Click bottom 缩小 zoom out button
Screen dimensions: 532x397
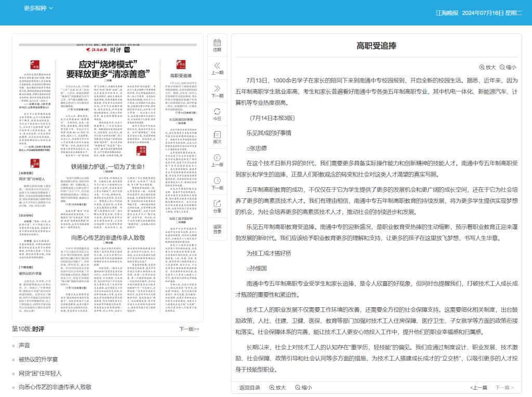pos(303,388)
